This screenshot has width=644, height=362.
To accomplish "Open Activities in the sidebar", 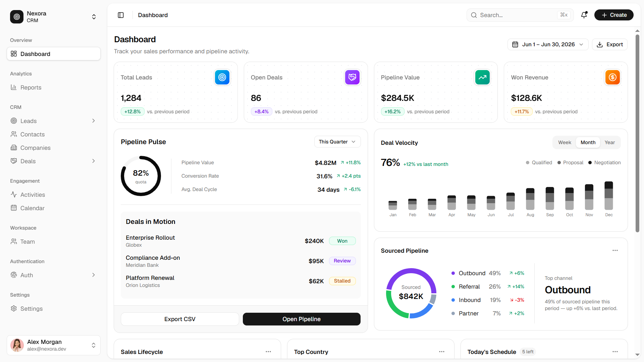I will click(x=54, y=195).
